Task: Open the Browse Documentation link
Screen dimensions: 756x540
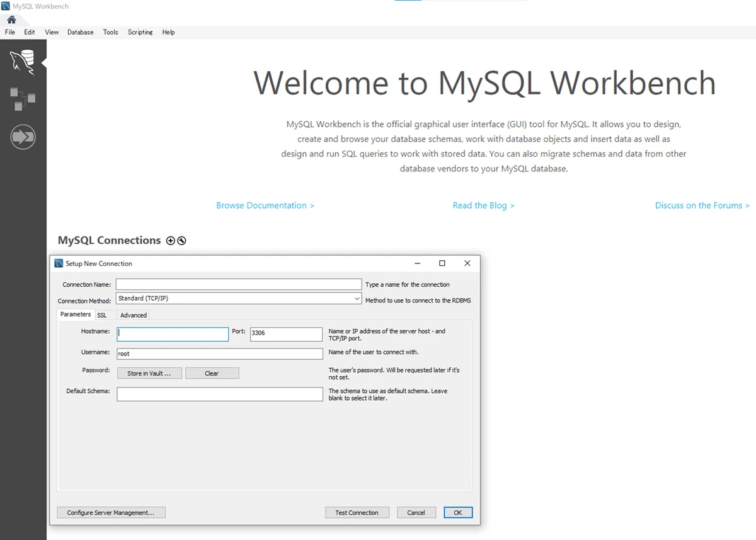Action: click(x=265, y=205)
